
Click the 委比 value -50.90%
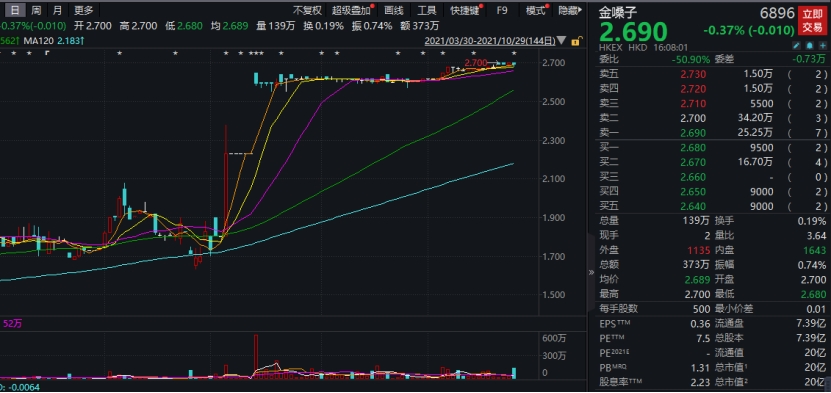click(x=691, y=59)
